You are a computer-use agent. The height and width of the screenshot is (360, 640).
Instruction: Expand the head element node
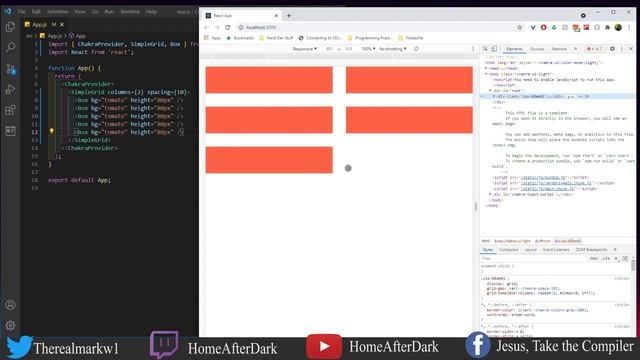[486, 68]
